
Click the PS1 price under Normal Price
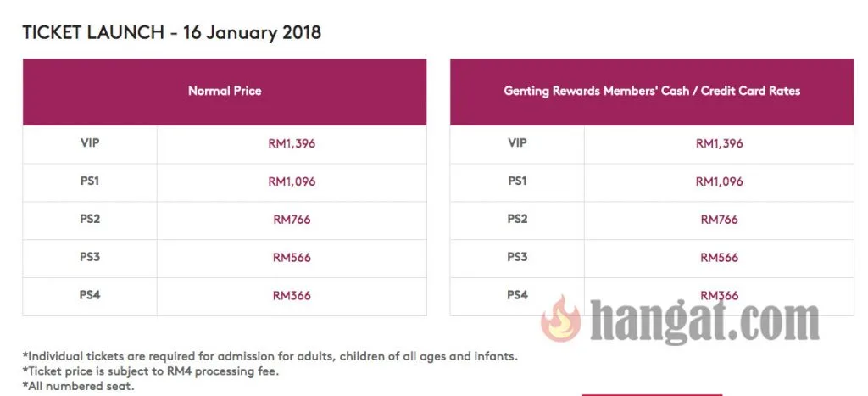coord(292,181)
